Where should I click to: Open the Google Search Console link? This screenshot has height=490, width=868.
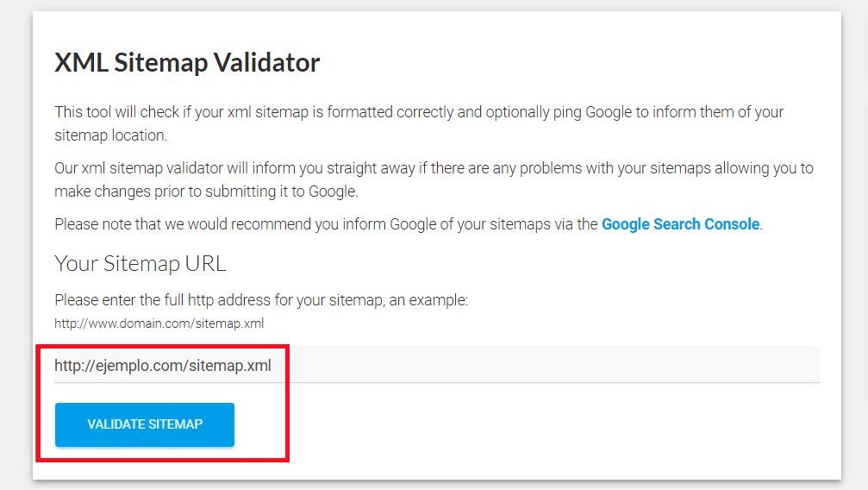680,224
